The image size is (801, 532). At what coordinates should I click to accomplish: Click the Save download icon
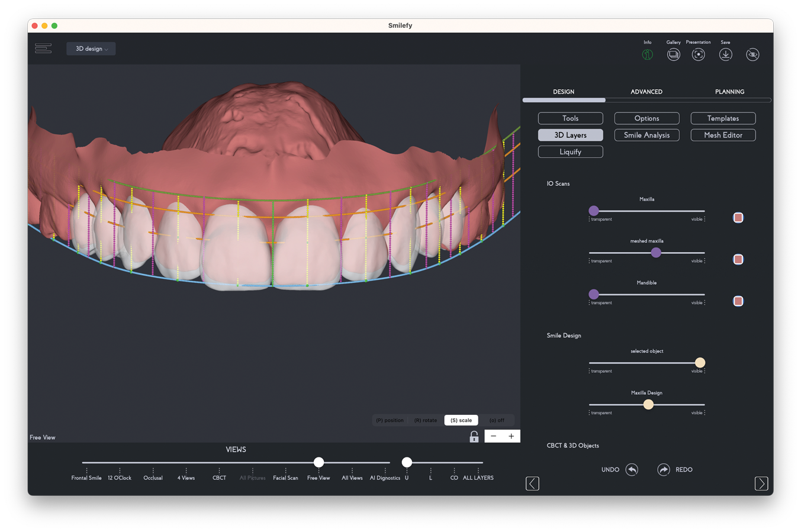click(x=725, y=54)
